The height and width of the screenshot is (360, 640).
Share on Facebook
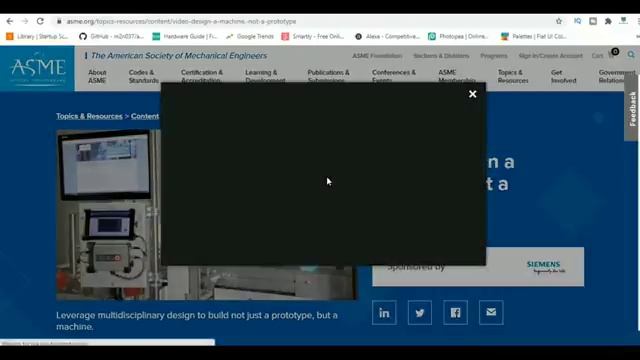coord(456,313)
